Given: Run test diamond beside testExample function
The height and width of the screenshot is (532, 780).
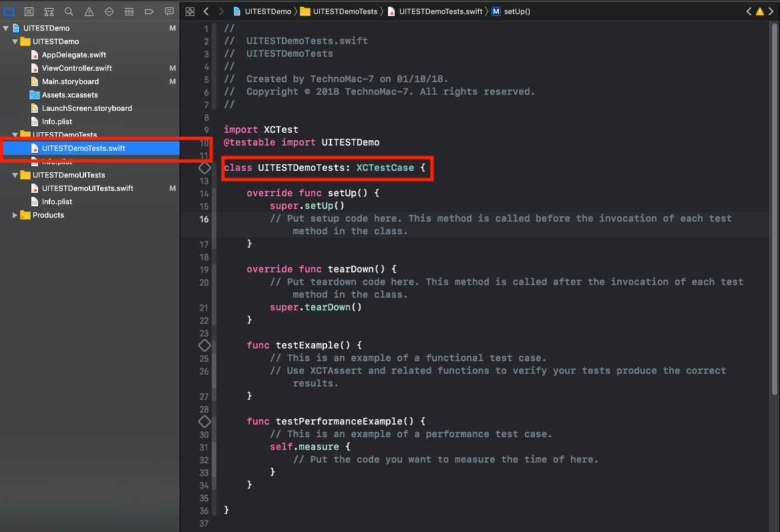Looking at the screenshot, I should tap(204, 345).
